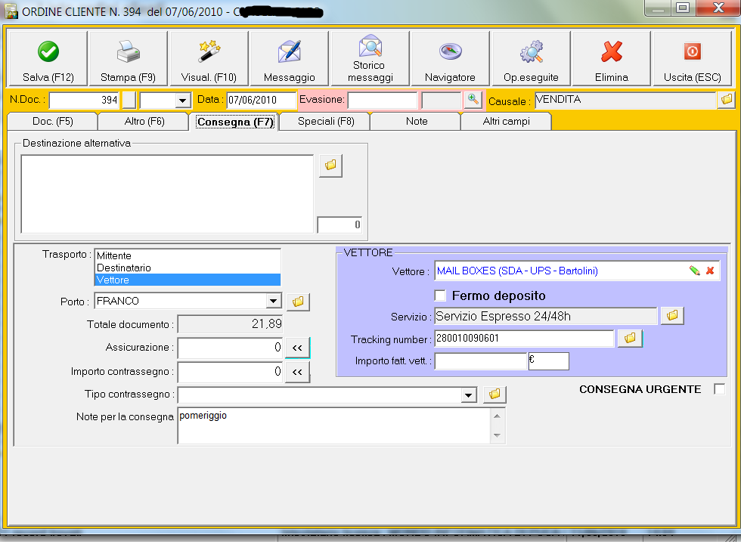Screen dimensions: 741x560
Task: Select Destinatario in the Trasporto list
Action: pos(188,268)
